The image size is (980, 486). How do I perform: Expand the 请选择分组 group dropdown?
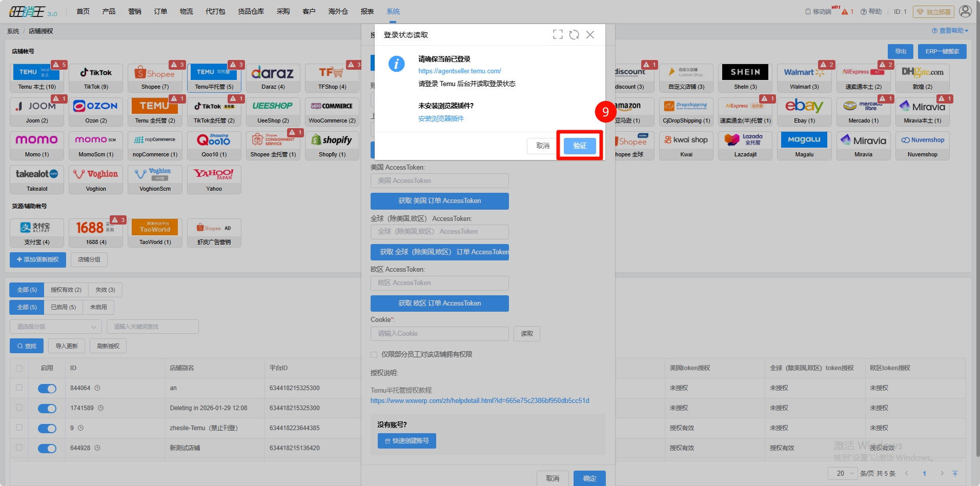click(56, 327)
